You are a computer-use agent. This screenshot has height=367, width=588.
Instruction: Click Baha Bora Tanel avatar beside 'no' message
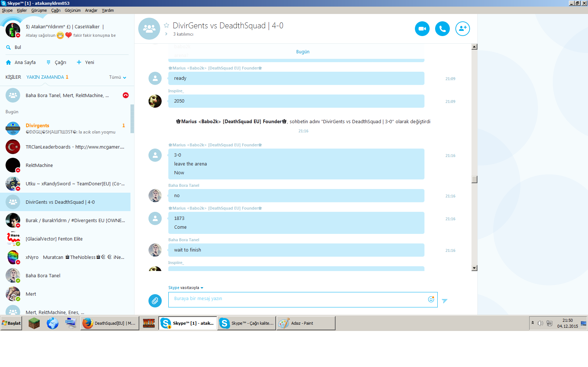[155, 196]
